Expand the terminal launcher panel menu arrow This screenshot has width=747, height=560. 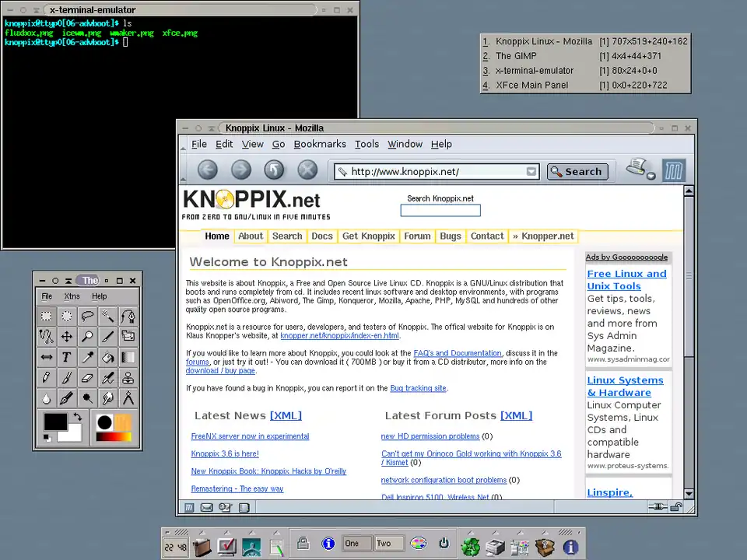coord(227,533)
